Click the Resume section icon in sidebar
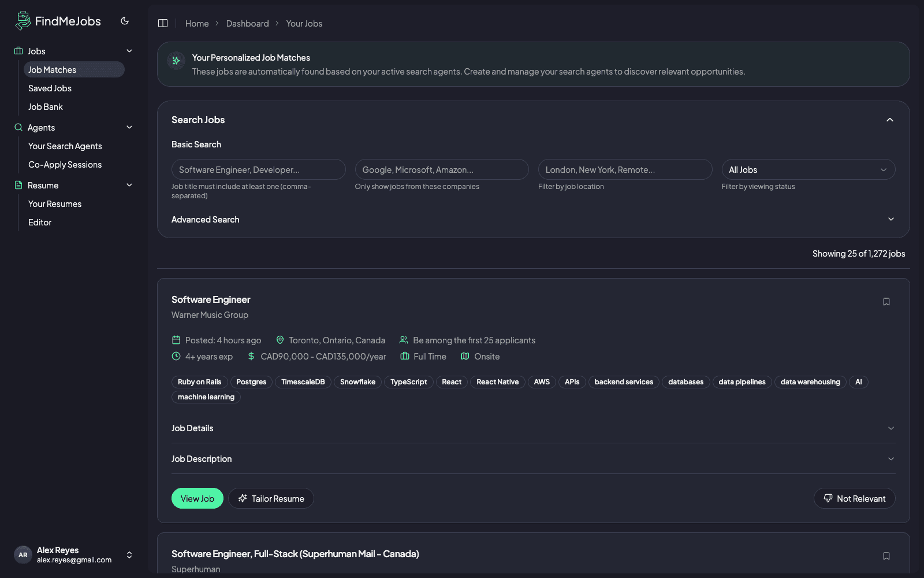Image resolution: width=924 pixels, height=578 pixels. (x=17, y=185)
